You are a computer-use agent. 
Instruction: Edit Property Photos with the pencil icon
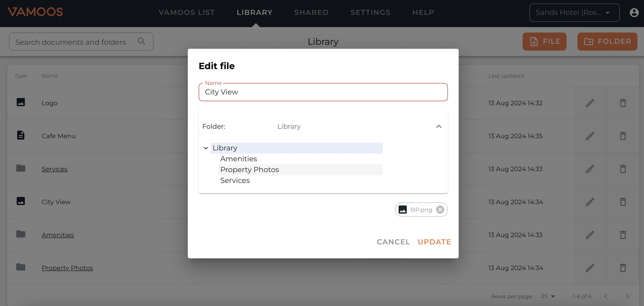590,268
